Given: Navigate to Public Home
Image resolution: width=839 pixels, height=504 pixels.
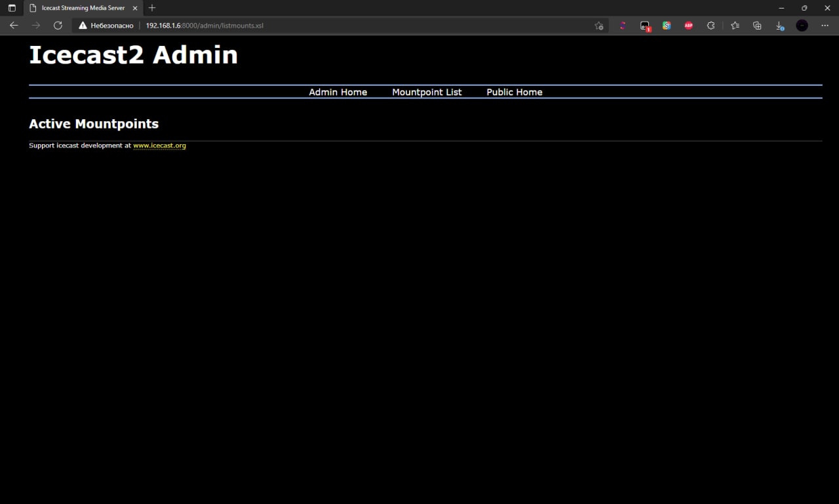Looking at the screenshot, I should [x=515, y=92].
